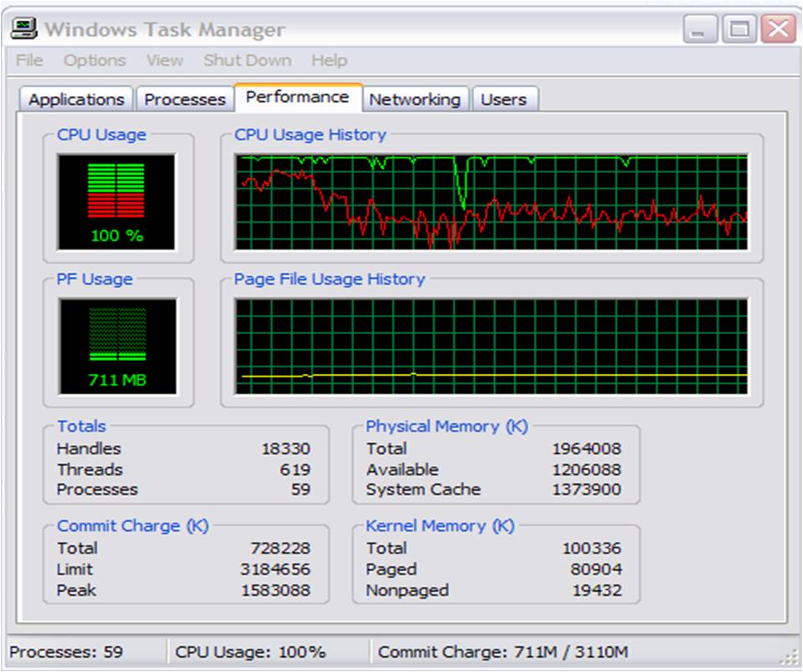Click the Available label in Physical Memory

click(x=402, y=469)
